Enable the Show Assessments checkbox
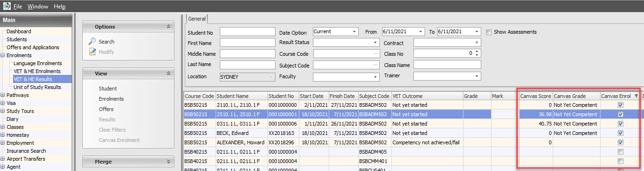644x171 pixels. (x=489, y=32)
